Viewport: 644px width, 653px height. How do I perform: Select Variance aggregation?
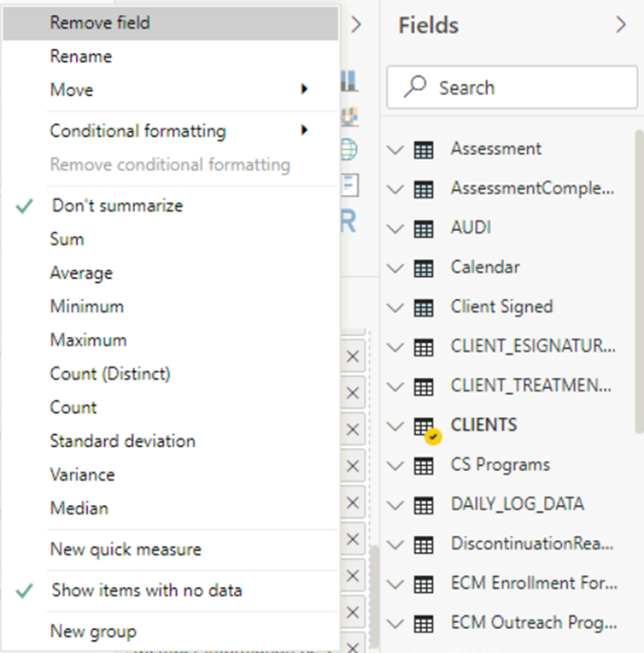pos(170,474)
